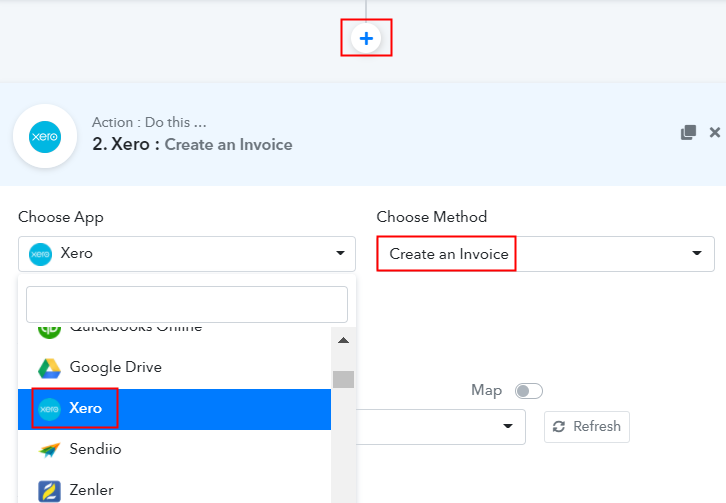Viewport: 726px width, 503px height.
Task: Select the partially hidden QuickBooks Online option
Action: tap(175, 333)
